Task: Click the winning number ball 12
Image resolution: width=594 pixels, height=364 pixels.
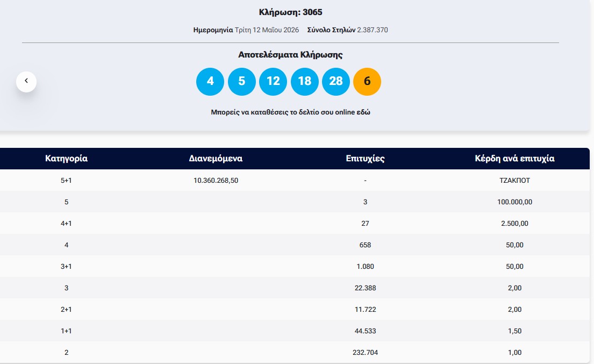Action: pyautogui.click(x=273, y=81)
